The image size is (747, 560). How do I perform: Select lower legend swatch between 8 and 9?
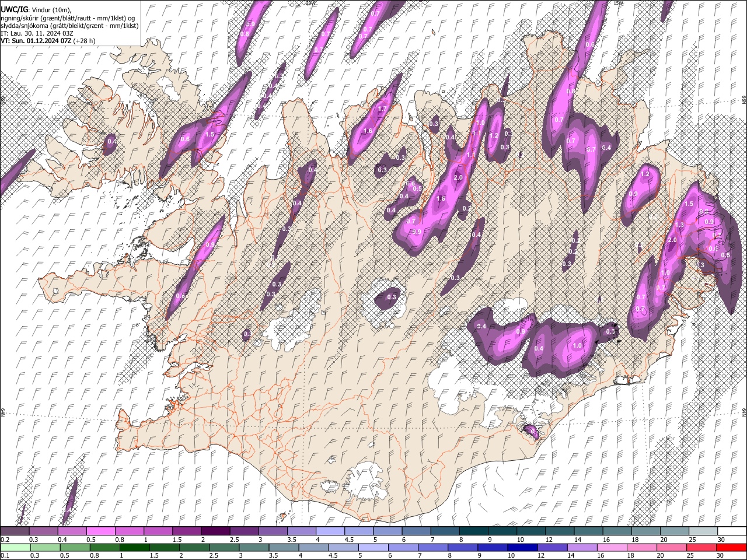462,548
